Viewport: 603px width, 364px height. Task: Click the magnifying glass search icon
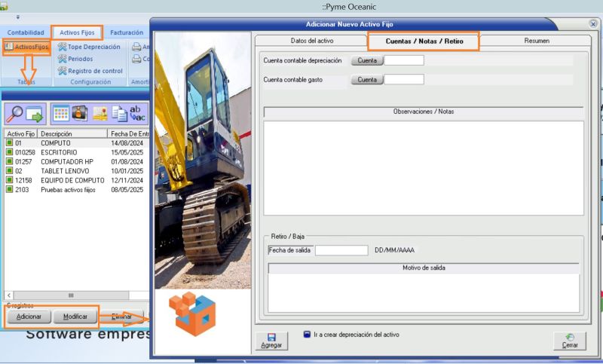point(15,114)
